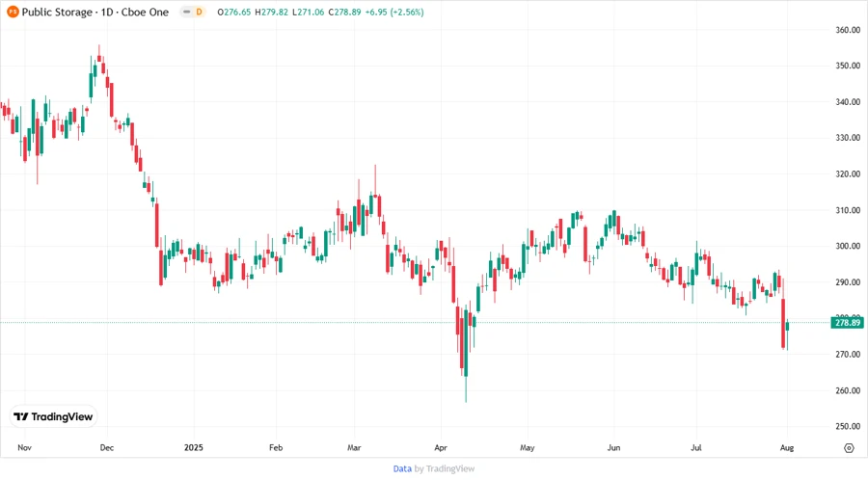Image resolution: width=868 pixels, height=480 pixels.
Task: Click the 300.00 price axis label
Action: pyautogui.click(x=848, y=246)
